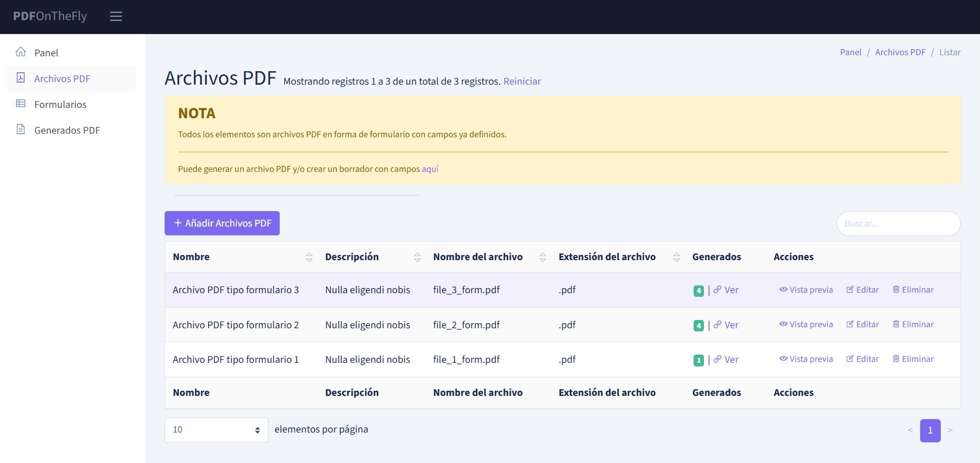Go to page 1 in pagination
Screen dimensions: 980x463
coord(930,430)
